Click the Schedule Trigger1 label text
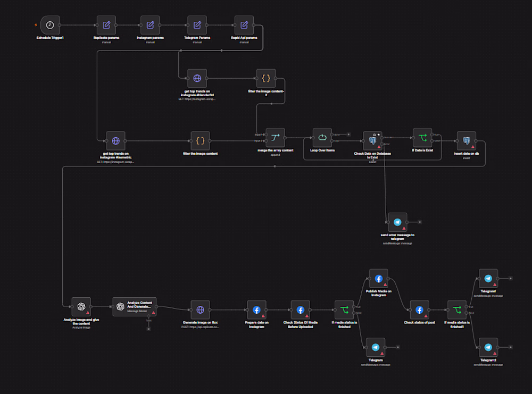Image resolution: width=532 pixels, height=394 pixels. [50, 38]
